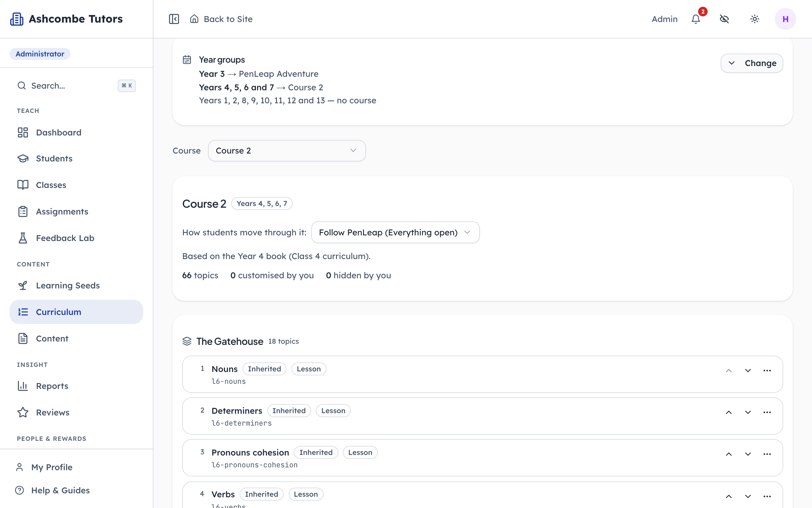Open Dashboard in sidebar
This screenshot has width=812, height=508.
click(x=76, y=132)
